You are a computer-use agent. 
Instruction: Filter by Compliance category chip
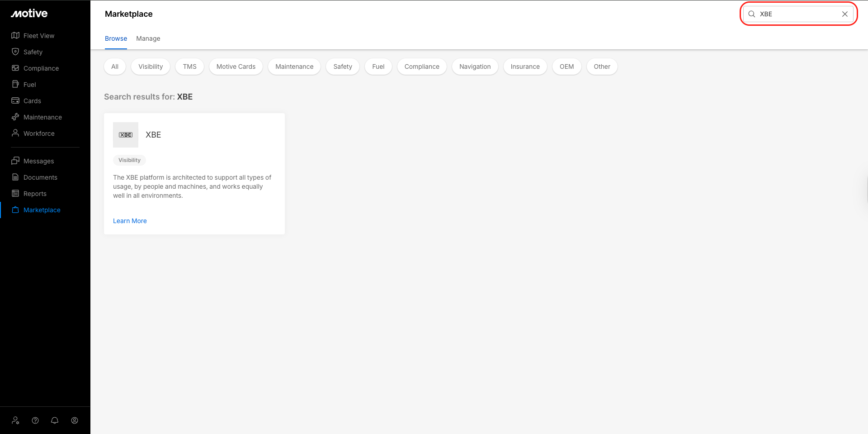(x=422, y=67)
